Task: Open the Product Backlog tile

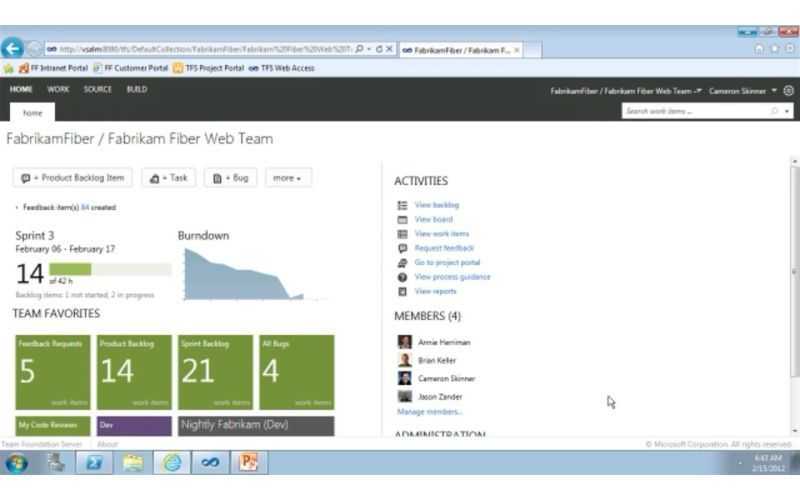Action: point(134,372)
